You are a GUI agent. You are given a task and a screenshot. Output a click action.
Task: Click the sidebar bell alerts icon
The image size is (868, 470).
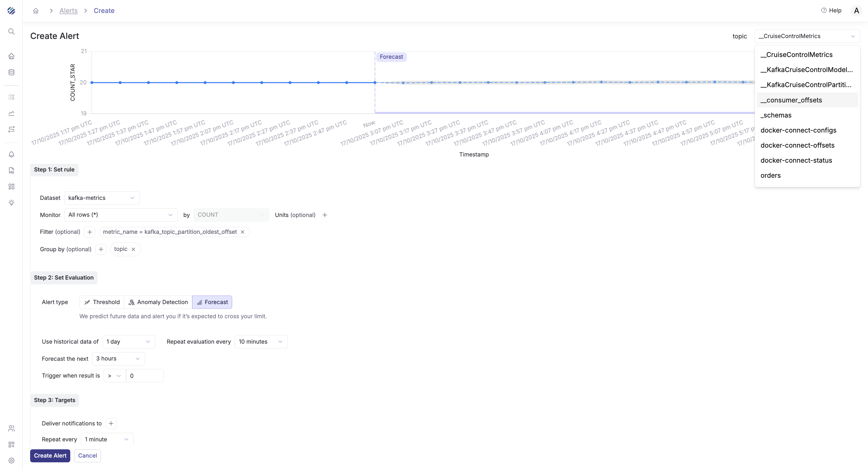tap(11, 154)
